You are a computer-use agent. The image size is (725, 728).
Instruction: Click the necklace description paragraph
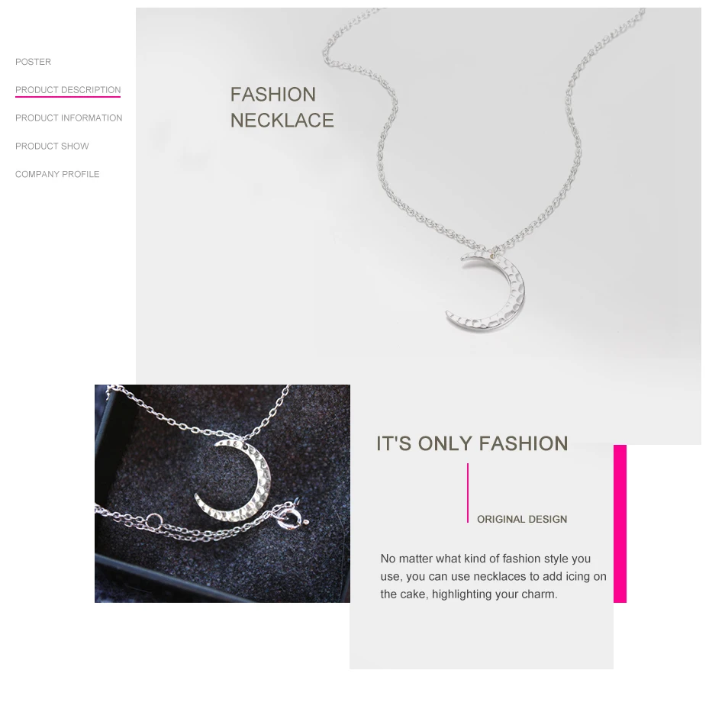(x=493, y=576)
